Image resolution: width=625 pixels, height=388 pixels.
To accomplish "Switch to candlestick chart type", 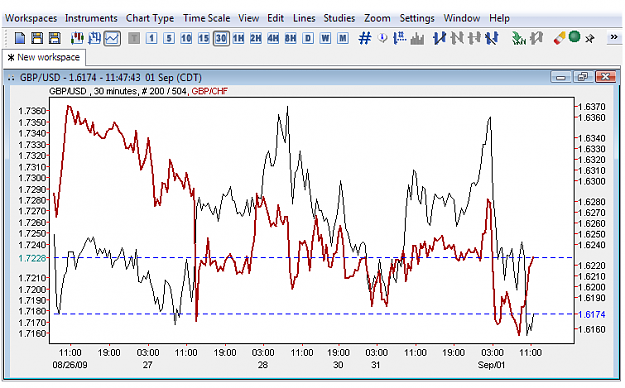I will click(x=77, y=38).
